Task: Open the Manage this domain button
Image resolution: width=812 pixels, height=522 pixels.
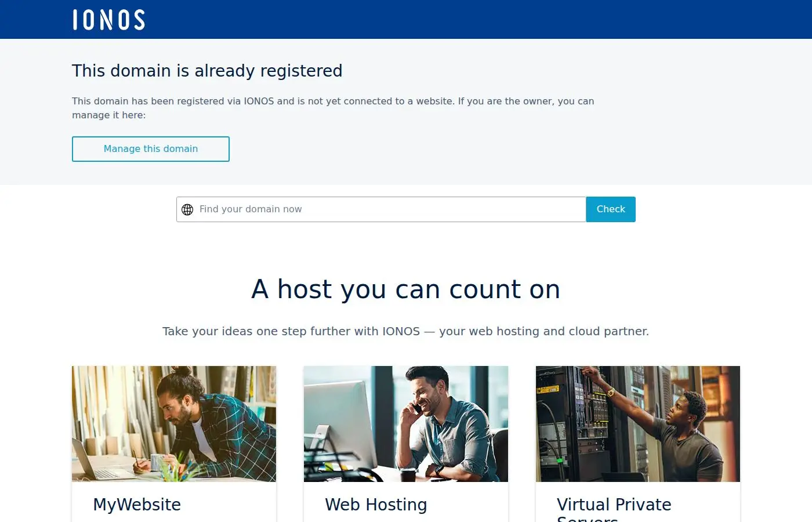Action: coord(151,149)
